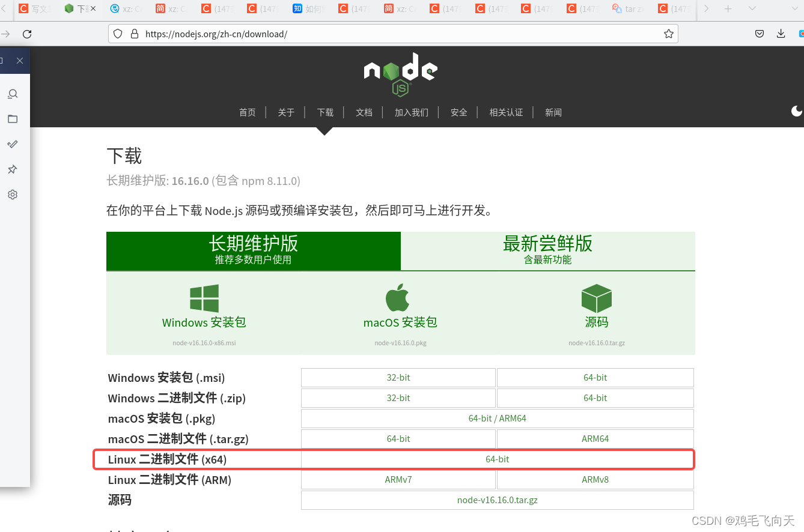This screenshot has width=804, height=532.
Task: Open a new browser tab
Action: tap(728, 8)
